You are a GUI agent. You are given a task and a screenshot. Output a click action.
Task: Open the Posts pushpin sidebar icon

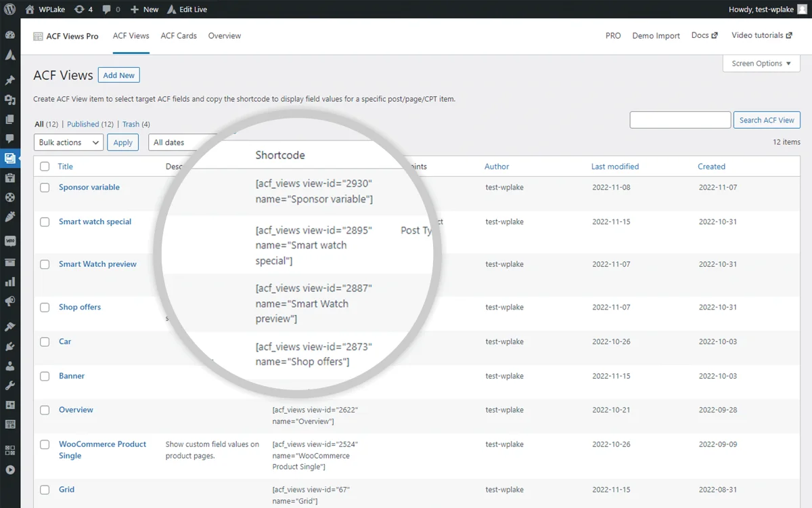[x=10, y=80]
